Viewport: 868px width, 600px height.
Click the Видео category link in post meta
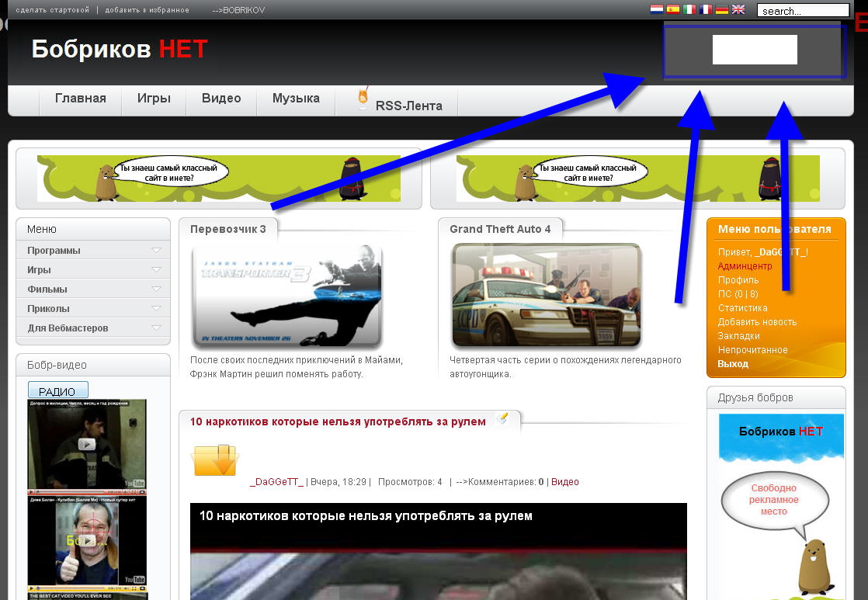[x=564, y=482]
